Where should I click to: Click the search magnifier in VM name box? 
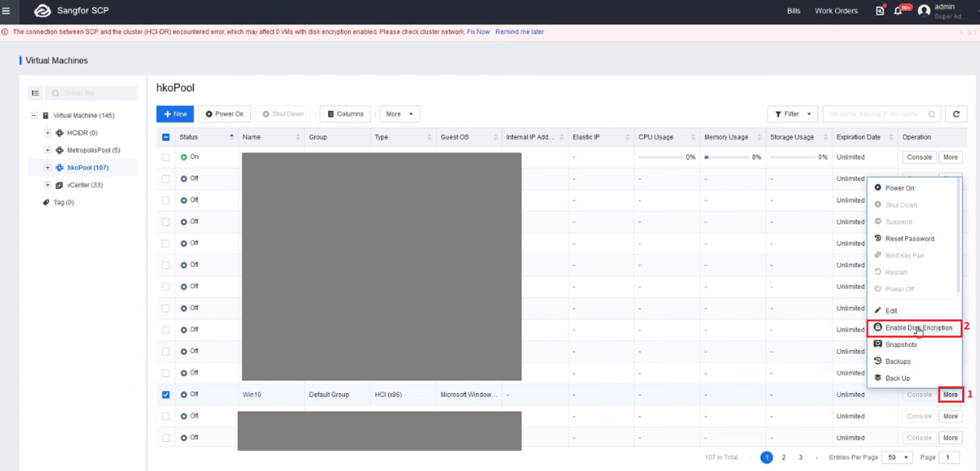(932, 114)
